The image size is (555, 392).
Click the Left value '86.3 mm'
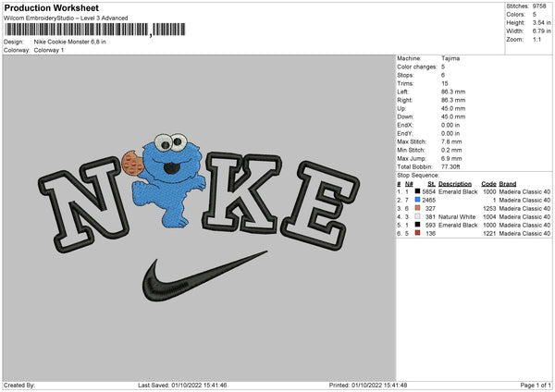(453, 92)
